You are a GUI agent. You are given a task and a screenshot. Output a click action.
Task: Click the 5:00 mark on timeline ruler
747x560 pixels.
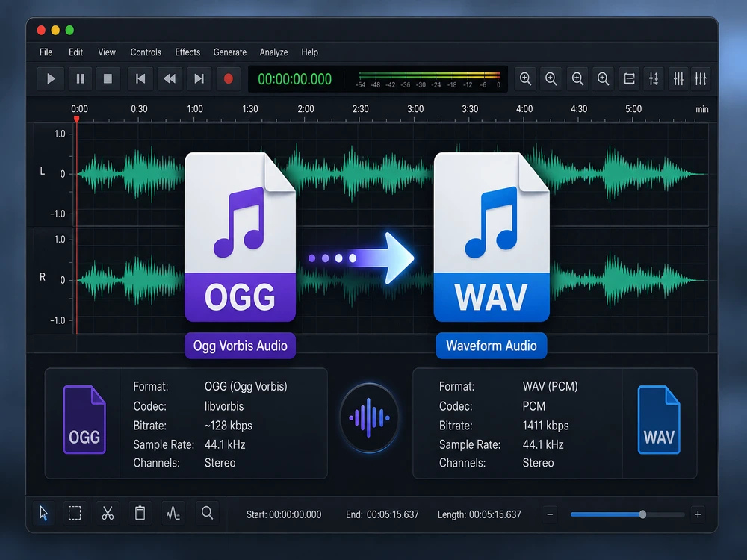pos(633,108)
